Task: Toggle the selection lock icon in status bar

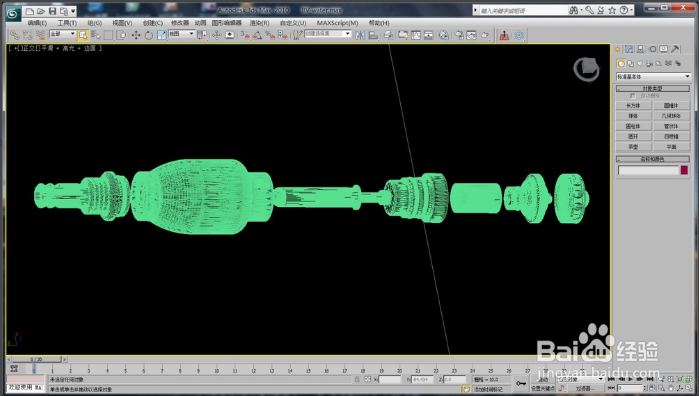Action: point(357,380)
